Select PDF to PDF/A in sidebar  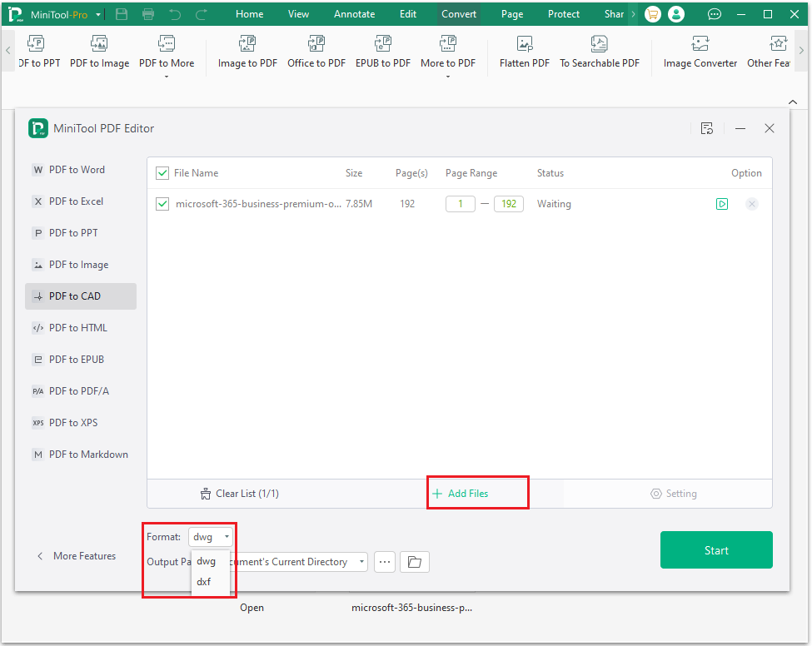click(81, 390)
